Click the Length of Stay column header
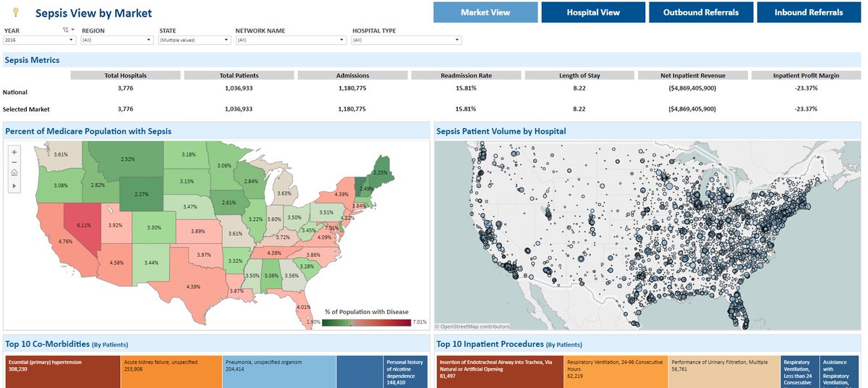This screenshot has width=868, height=388. [x=579, y=75]
